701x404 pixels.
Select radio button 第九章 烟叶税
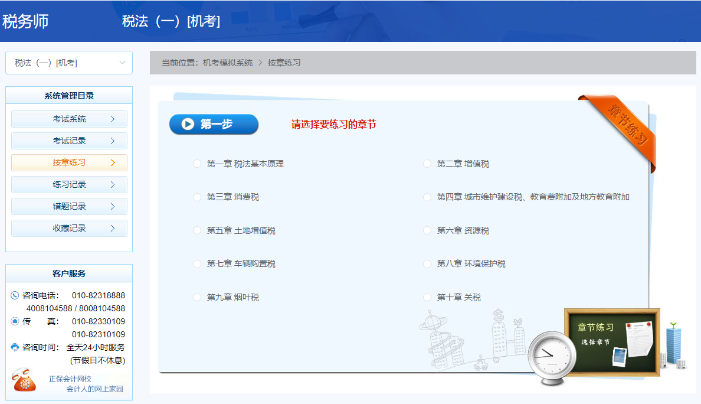click(197, 297)
